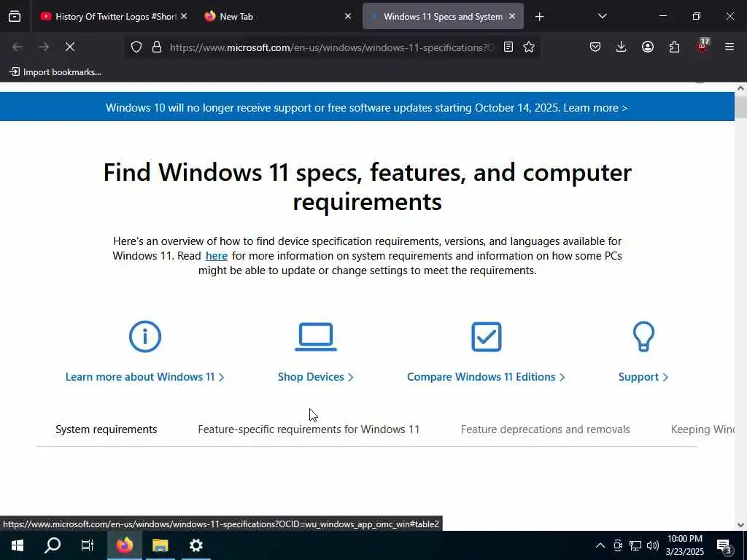The height and width of the screenshot is (560, 747).
Task: Show hidden system tray icons
Action: tap(600, 545)
